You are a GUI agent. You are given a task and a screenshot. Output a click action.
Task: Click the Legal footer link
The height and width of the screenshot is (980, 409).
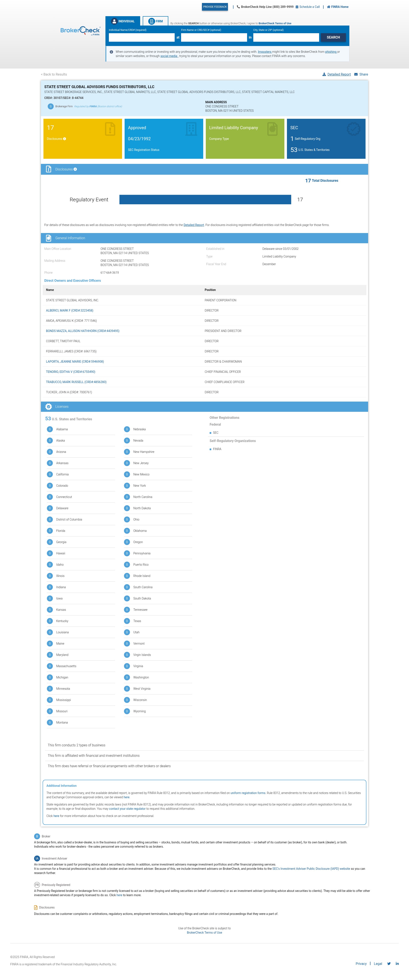click(x=378, y=964)
